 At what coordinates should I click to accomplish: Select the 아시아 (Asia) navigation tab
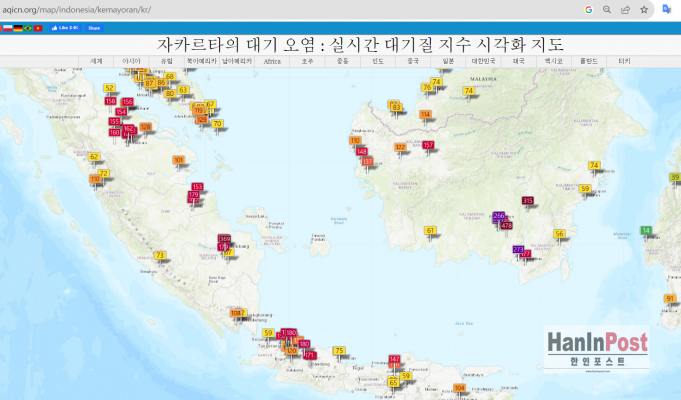click(131, 61)
